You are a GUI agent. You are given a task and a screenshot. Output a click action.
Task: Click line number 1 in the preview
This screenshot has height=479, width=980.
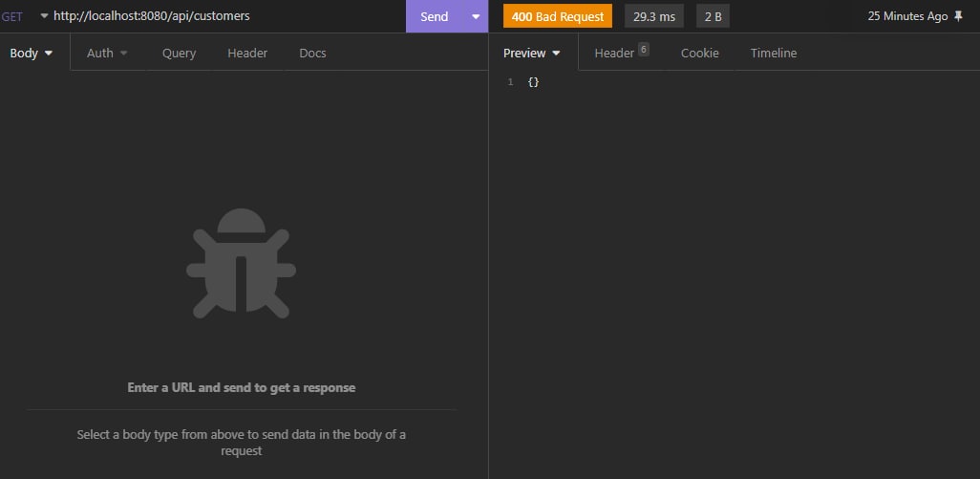[511, 82]
